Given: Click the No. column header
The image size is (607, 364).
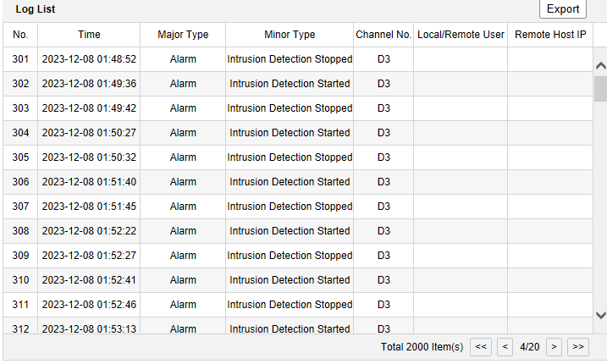Looking at the screenshot, I should pyautogui.click(x=20, y=35).
